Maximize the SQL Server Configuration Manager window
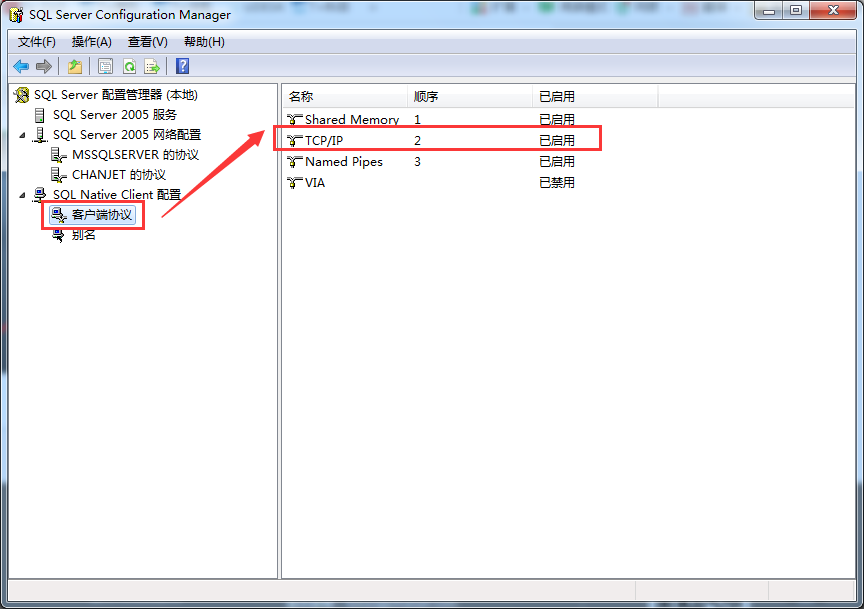 (796, 10)
